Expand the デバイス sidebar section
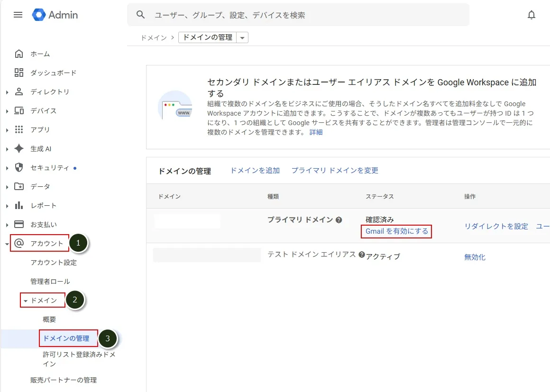Screen dimensions: 550x392 point(7,111)
